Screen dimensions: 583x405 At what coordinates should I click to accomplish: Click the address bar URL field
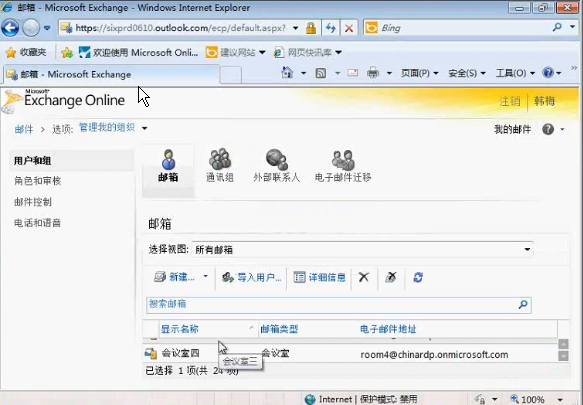180,28
